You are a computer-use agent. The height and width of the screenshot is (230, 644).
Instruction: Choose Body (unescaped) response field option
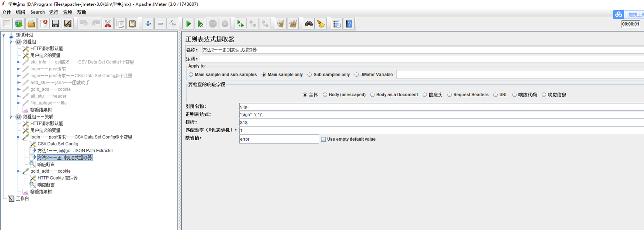[325, 95]
